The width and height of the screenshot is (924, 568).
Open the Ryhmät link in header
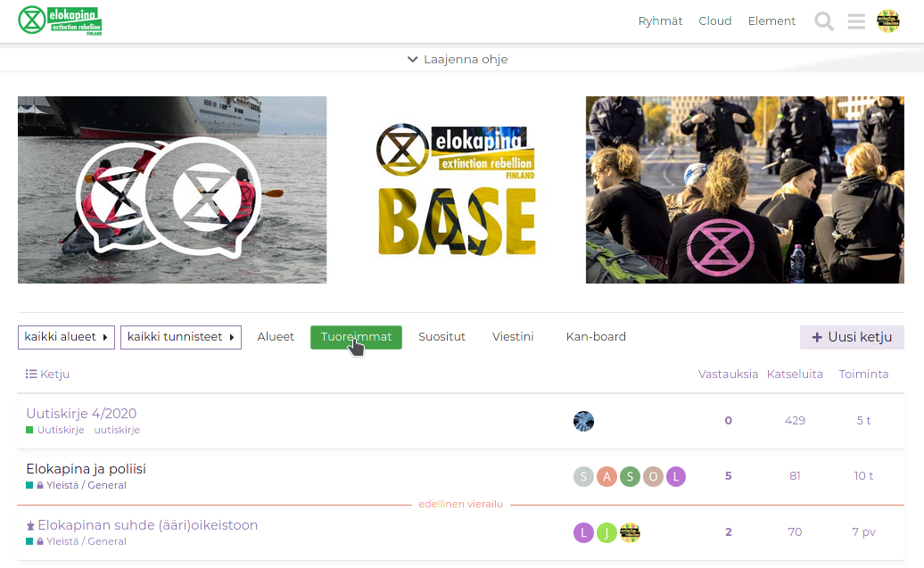pos(660,21)
